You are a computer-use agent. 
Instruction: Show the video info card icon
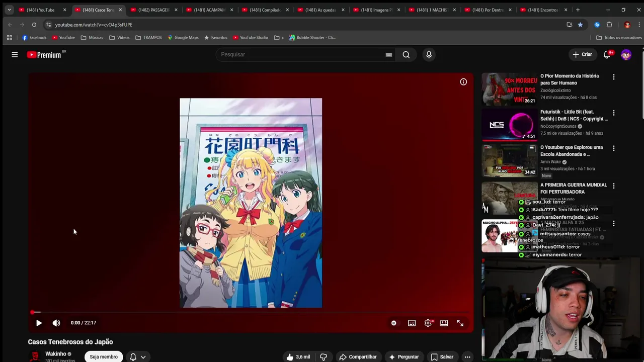pyautogui.click(x=463, y=82)
